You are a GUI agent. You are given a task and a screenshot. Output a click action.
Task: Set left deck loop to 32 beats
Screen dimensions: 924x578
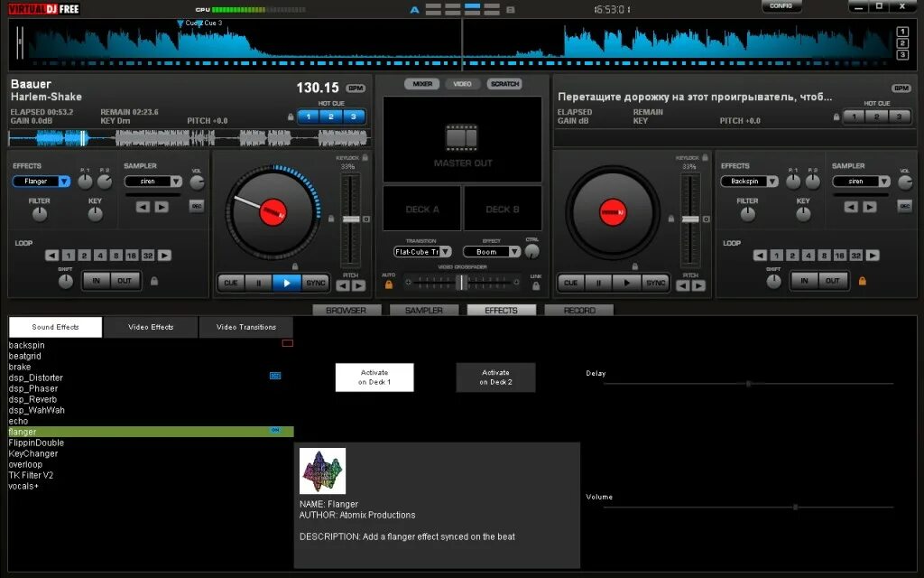[x=148, y=256]
